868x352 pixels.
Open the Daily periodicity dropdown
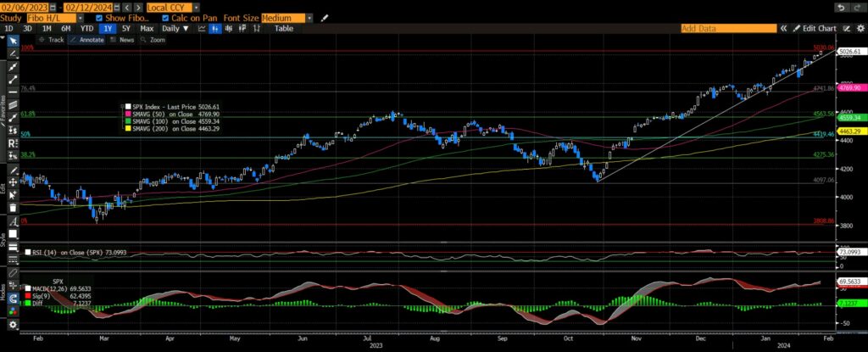click(175, 28)
